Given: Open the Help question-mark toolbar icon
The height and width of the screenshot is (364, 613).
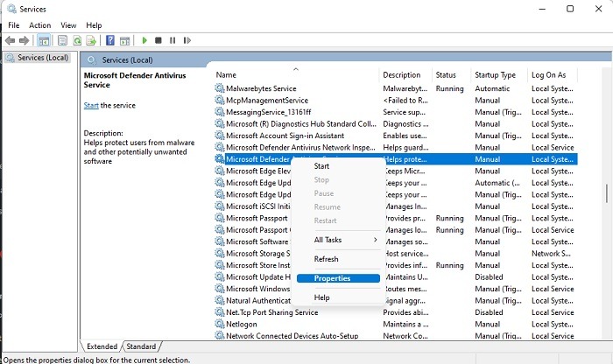Looking at the screenshot, I should coord(110,40).
